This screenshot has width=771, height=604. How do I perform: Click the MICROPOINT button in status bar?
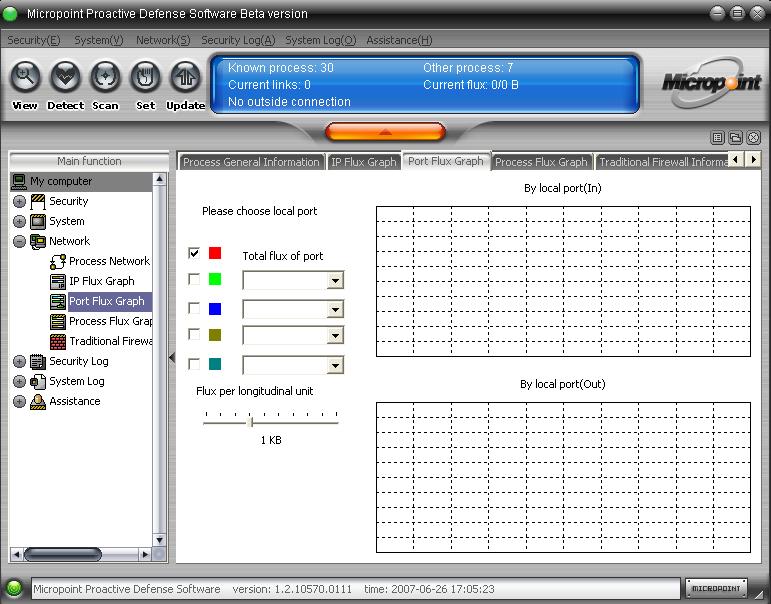[716, 588]
